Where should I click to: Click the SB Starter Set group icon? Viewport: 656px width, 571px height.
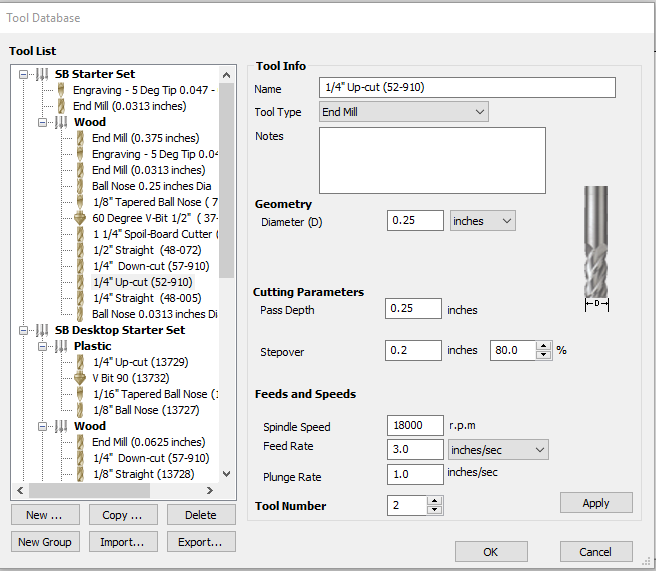pos(42,74)
